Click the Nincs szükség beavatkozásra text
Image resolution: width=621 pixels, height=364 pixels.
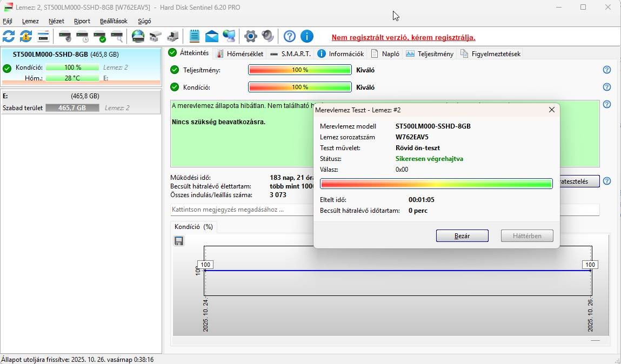pos(218,122)
